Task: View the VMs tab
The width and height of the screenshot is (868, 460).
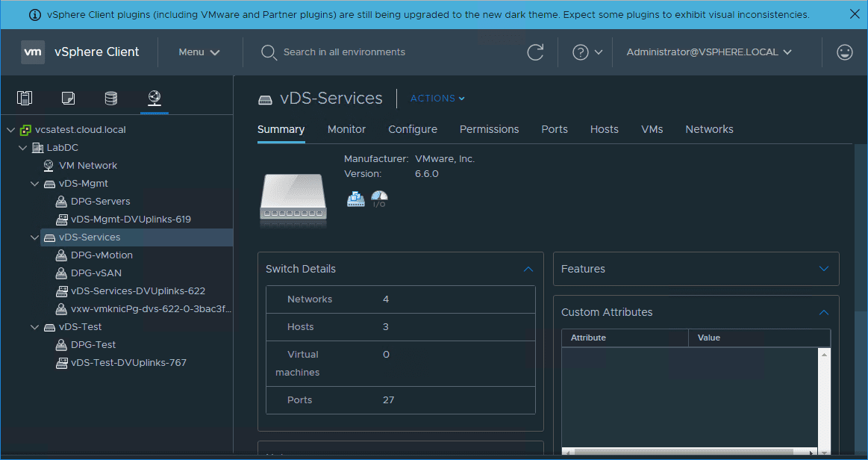Action: click(x=652, y=129)
